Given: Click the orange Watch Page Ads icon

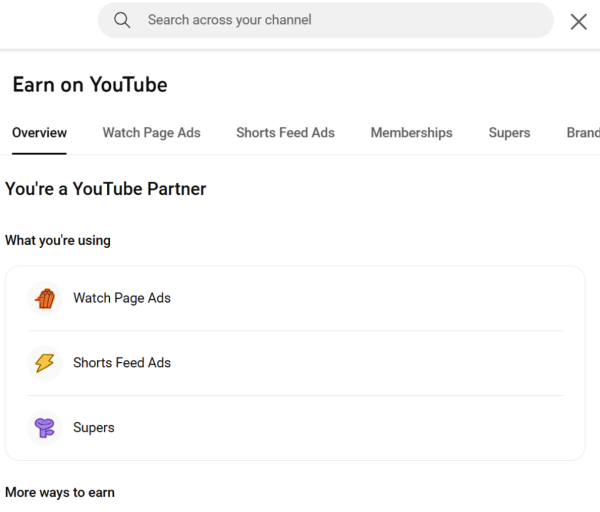Looking at the screenshot, I should tap(44, 298).
